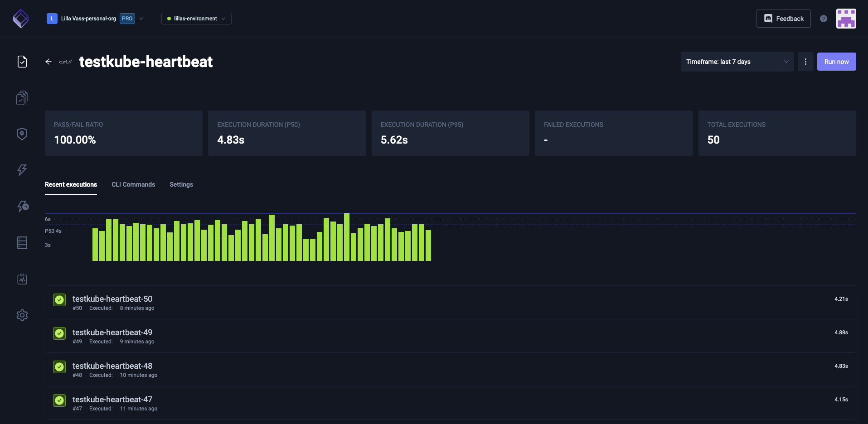Screen dimensions: 868x424
Task: Open the three-dot more actions menu
Action: coord(805,62)
